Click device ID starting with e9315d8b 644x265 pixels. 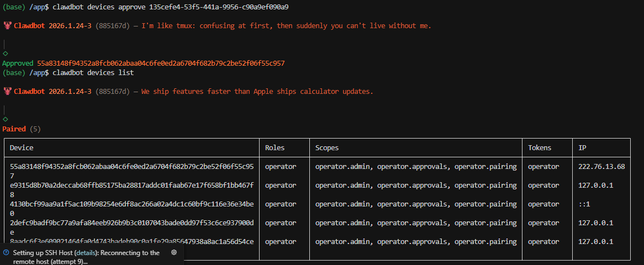131,185
